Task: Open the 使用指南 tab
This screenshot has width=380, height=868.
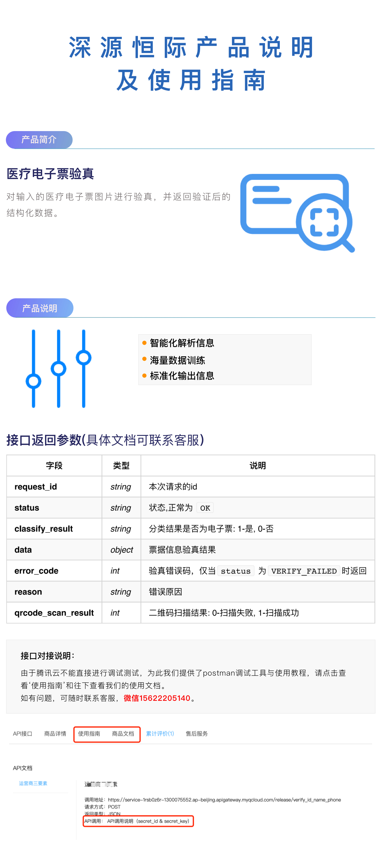Action: pyautogui.click(x=89, y=734)
